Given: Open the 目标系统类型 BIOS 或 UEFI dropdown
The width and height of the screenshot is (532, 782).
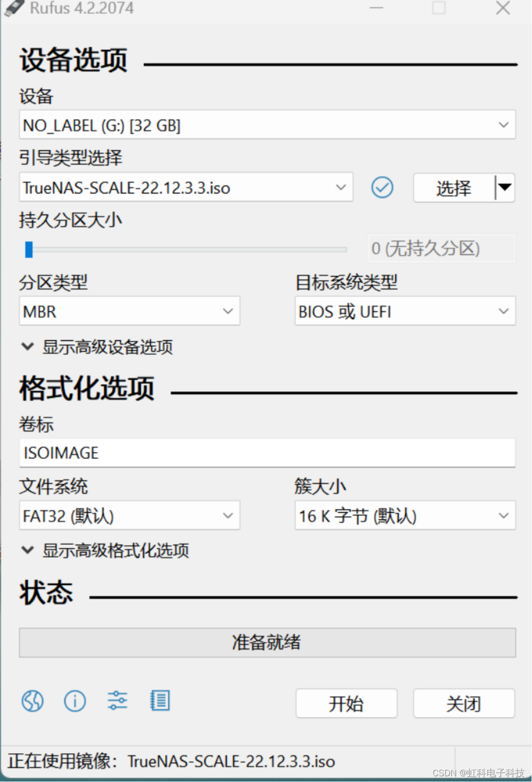Looking at the screenshot, I should click(x=405, y=311).
